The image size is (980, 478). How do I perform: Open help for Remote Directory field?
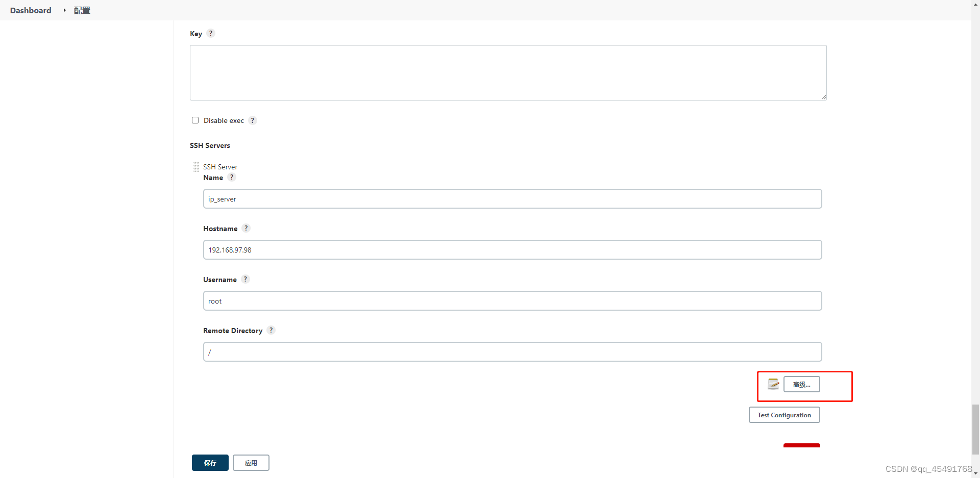pos(271,330)
